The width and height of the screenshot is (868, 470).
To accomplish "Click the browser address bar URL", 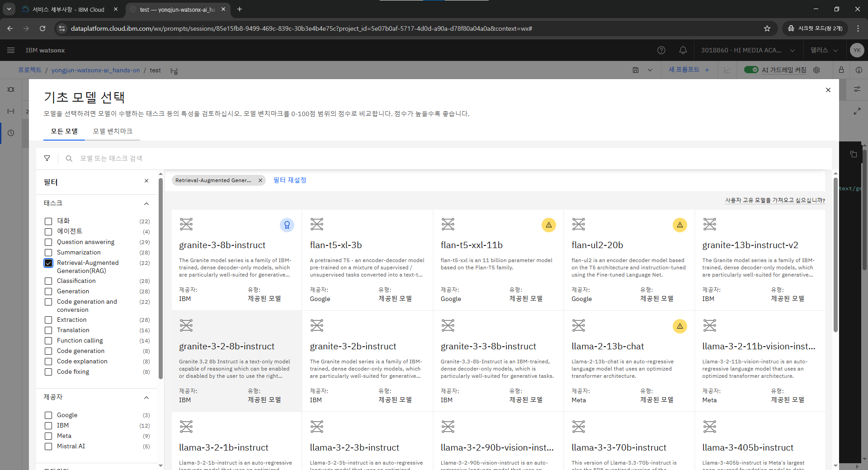I will coord(302,28).
